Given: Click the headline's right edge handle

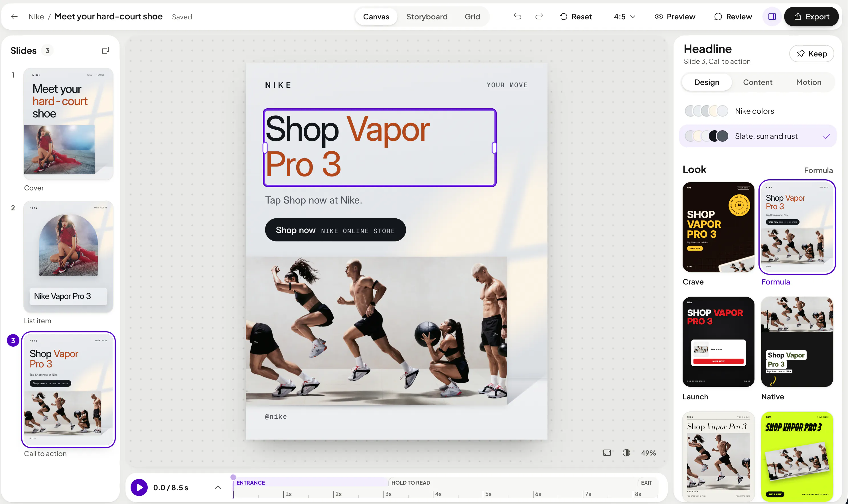Looking at the screenshot, I should pyautogui.click(x=494, y=147).
